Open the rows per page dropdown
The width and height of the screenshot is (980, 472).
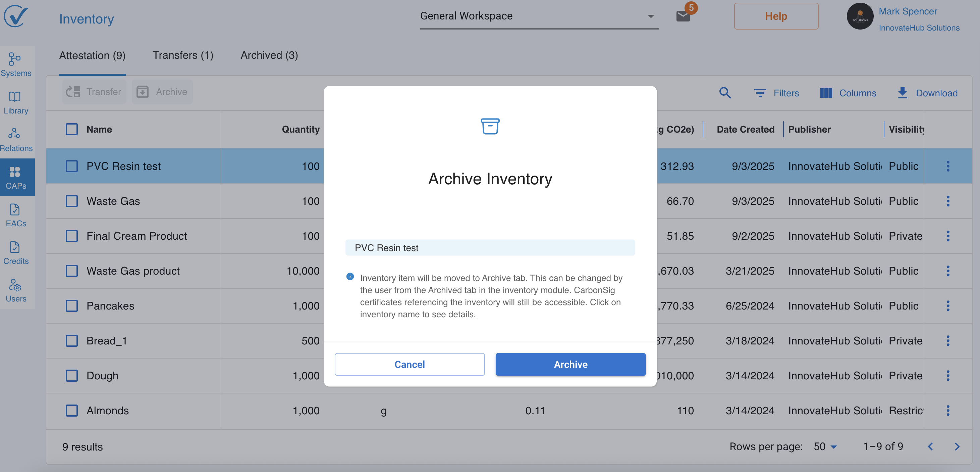(825, 446)
